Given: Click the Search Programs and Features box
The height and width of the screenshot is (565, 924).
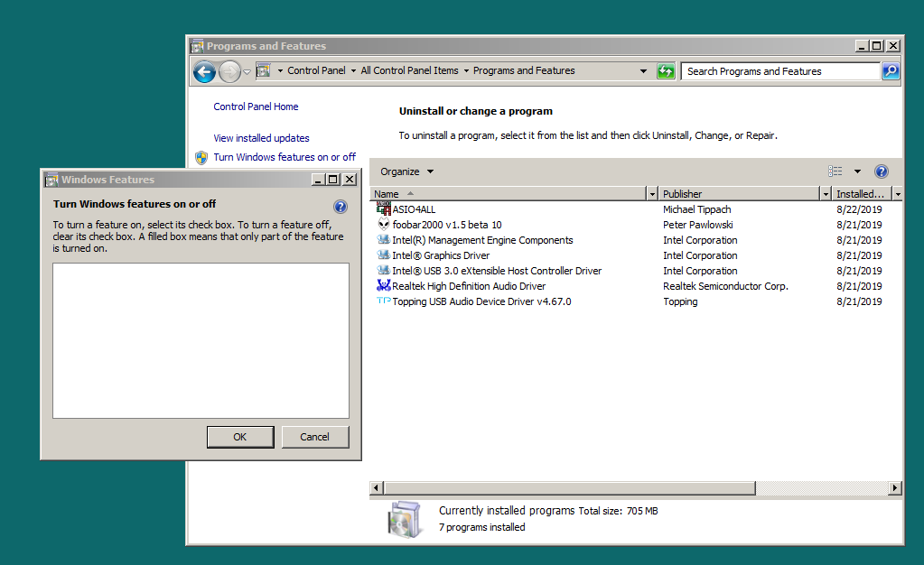Looking at the screenshot, I should coord(780,71).
